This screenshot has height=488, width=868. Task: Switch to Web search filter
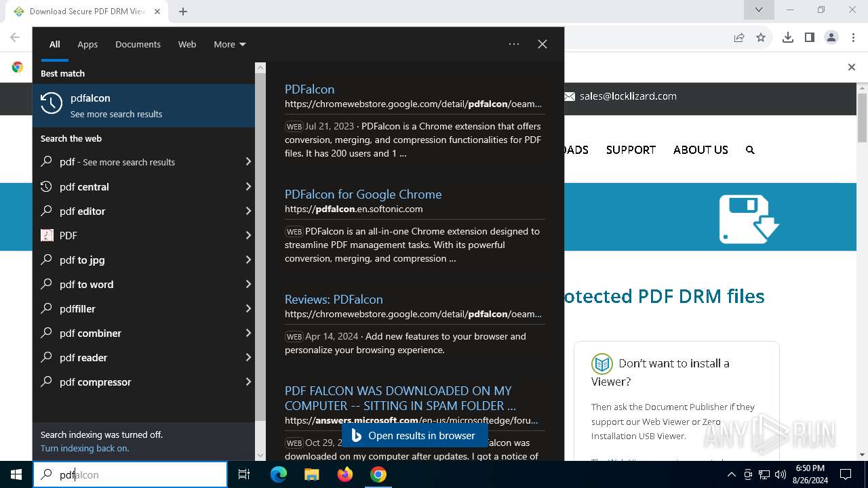[x=187, y=44]
